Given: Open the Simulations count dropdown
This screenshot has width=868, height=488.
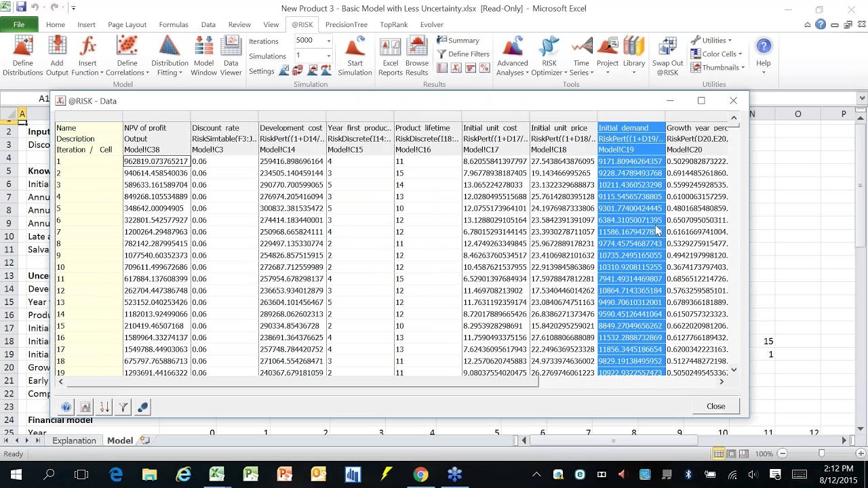Looking at the screenshot, I should point(329,56).
